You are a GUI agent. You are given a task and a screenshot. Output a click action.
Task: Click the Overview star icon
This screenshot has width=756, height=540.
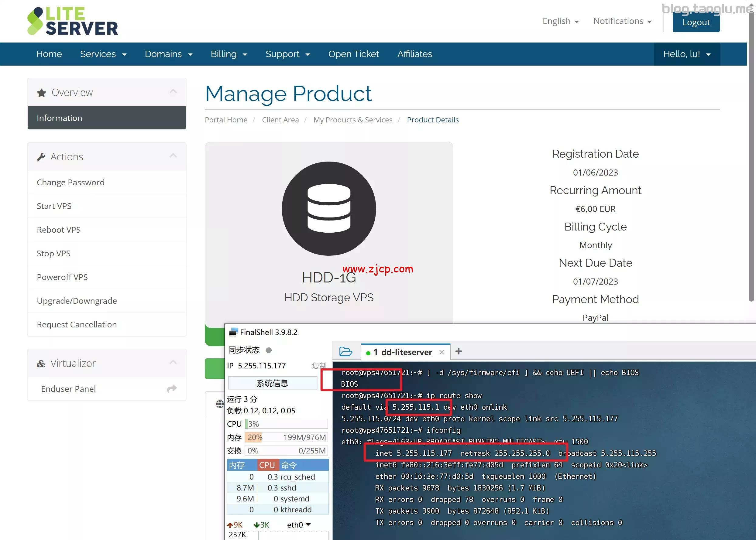pos(42,93)
